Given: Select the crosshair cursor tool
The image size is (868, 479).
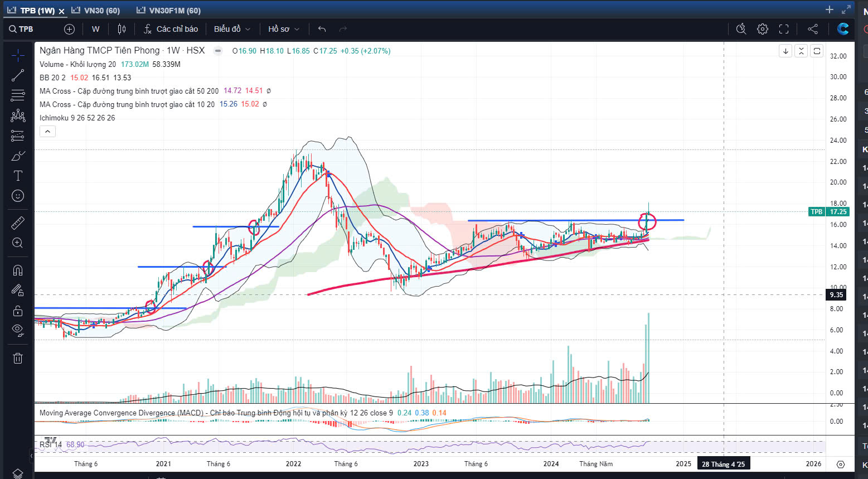Looking at the screenshot, I should point(18,55).
